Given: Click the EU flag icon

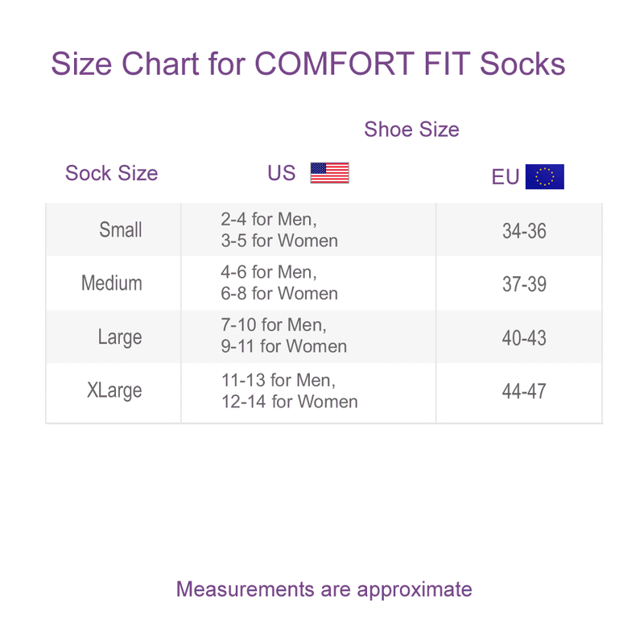Looking at the screenshot, I should [x=544, y=176].
